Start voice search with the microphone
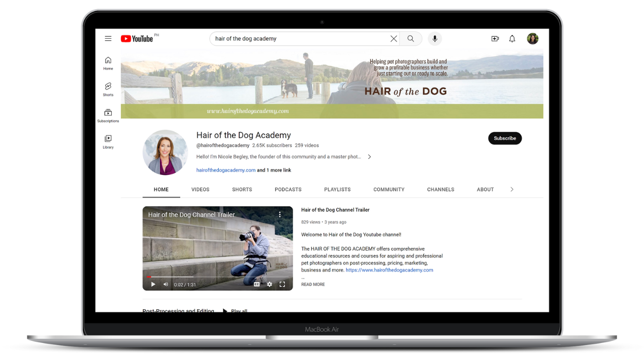 (435, 39)
